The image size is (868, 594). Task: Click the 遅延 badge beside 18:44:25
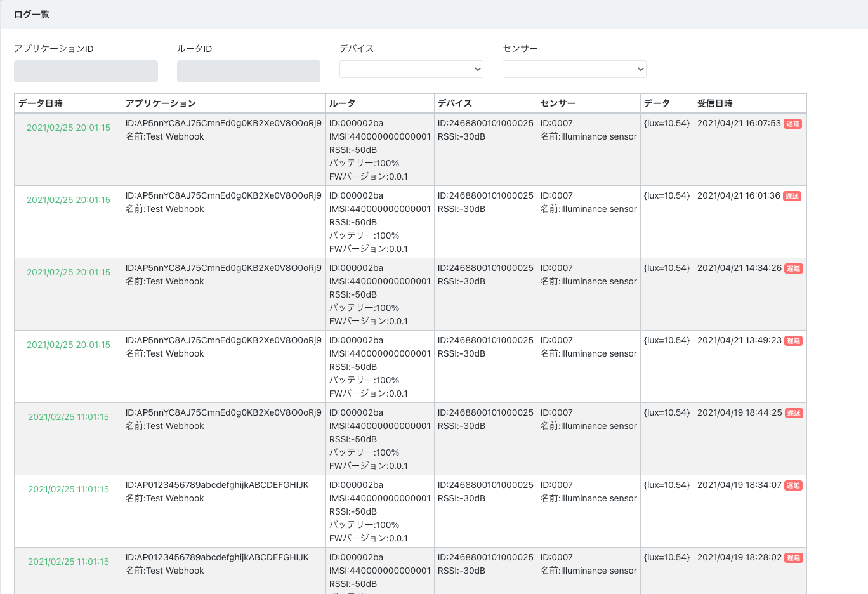[x=794, y=413]
